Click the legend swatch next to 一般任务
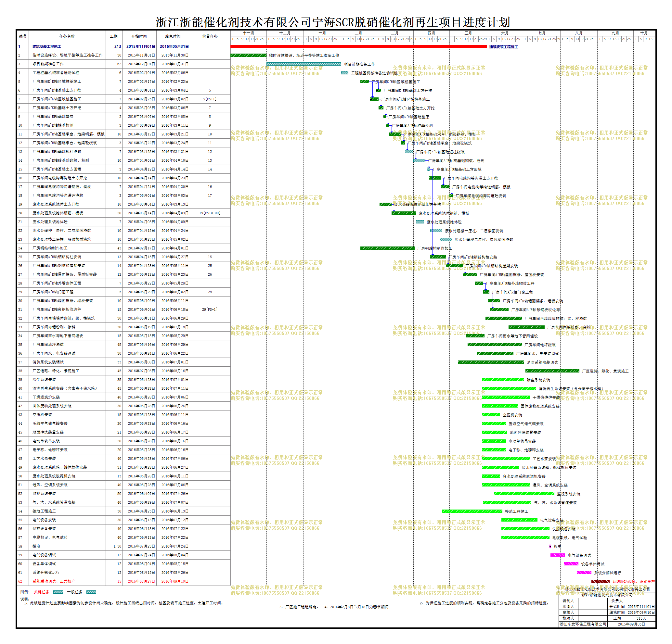Screen dimensions: 672x644 (91, 592)
